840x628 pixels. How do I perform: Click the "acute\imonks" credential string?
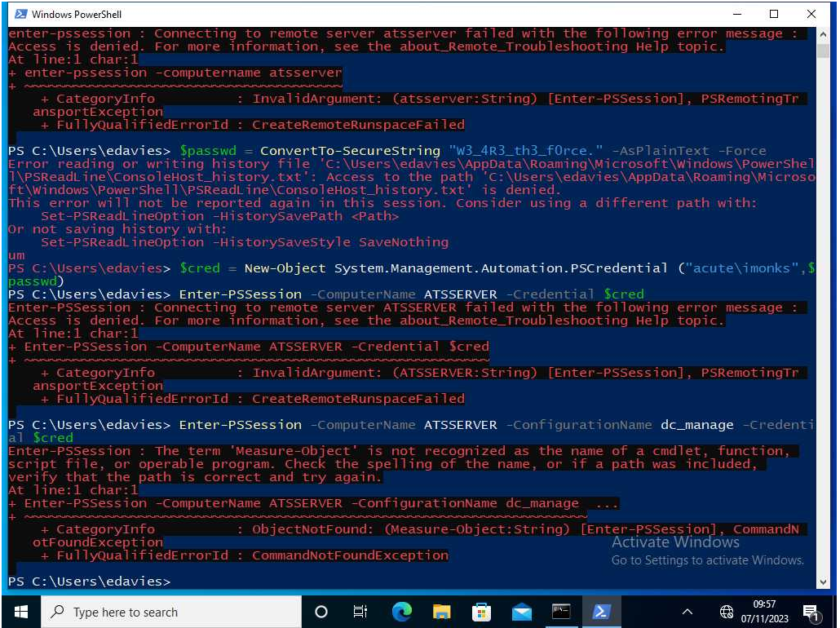[741, 268]
